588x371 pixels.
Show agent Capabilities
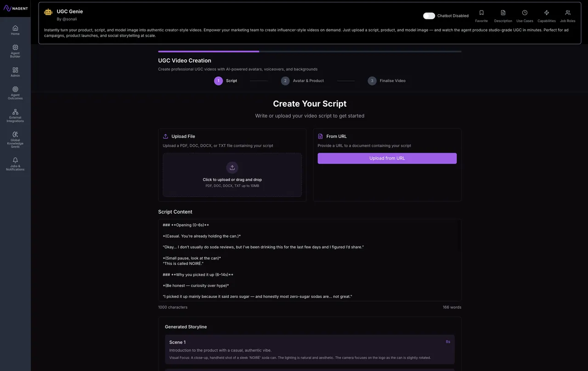[x=547, y=16]
